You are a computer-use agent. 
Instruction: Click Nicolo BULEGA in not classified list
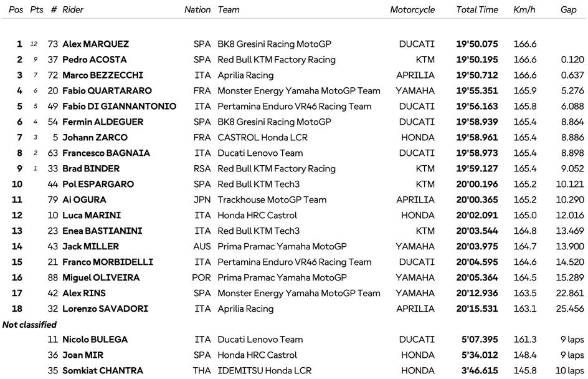(95, 340)
